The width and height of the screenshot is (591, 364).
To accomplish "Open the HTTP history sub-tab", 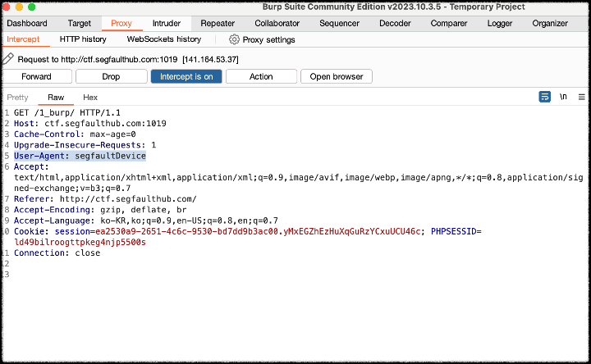I will pos(83,39).
